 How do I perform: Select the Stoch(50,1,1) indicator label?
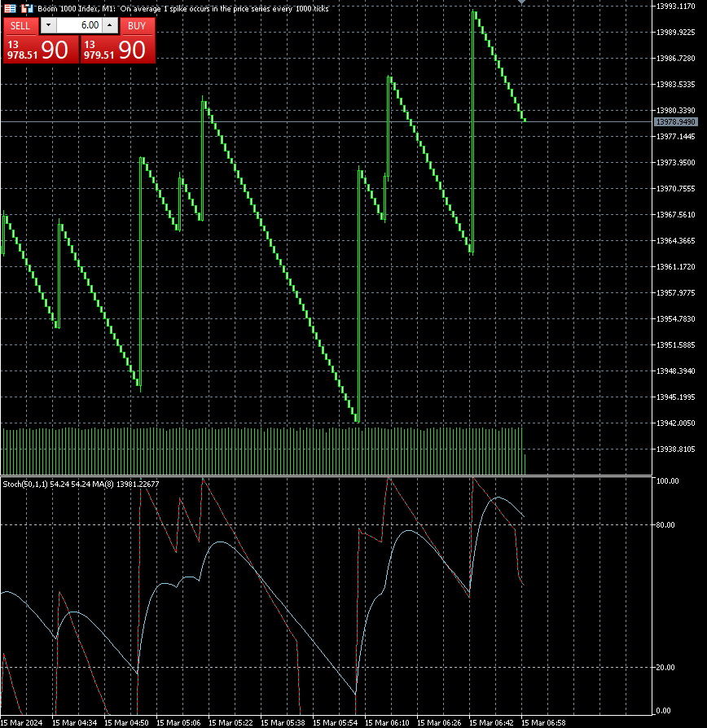[25, 484]
